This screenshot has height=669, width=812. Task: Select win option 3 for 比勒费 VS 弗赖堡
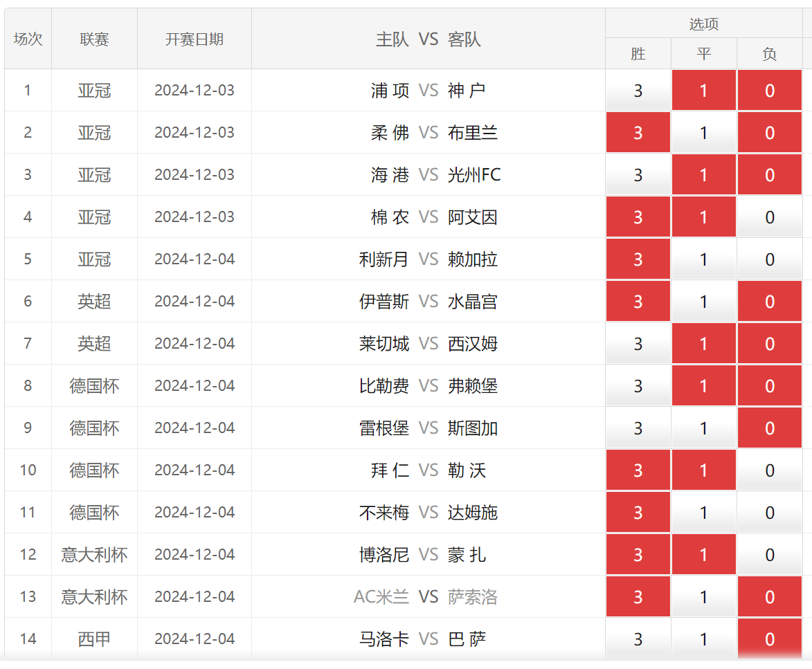pos(638,386)
